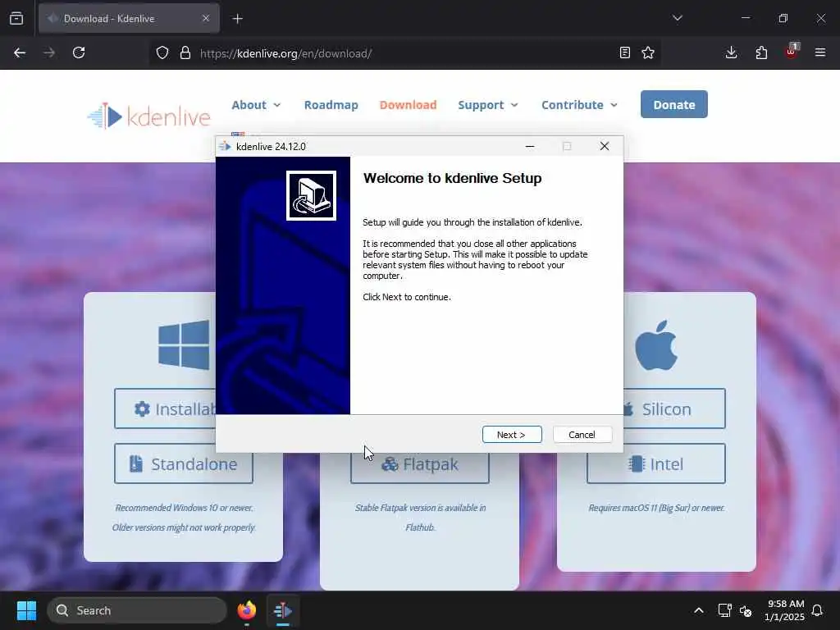Screen dimensions: 840x630
Task: Open the Firefox downloads panel
Action: 731,52
